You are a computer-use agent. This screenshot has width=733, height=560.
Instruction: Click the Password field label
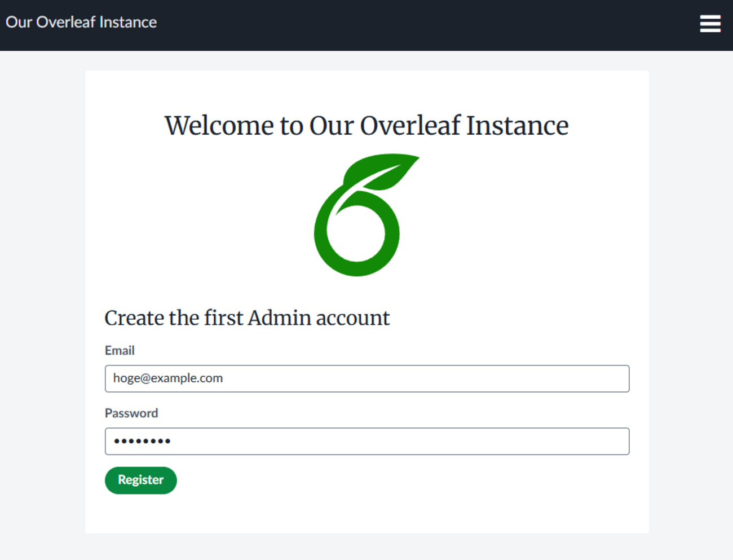[x=131, y=413]
